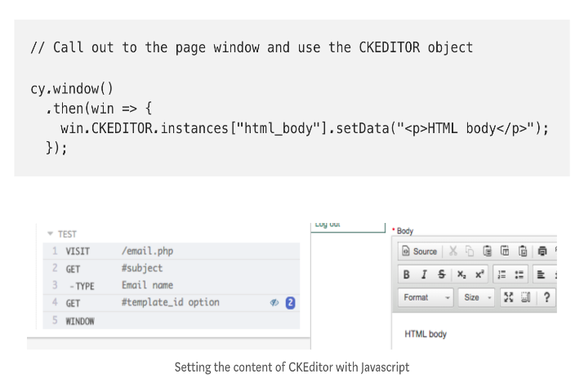The width and height of the screenshot is (584, 392).
Task: Click the Paste as plain text icon
Action: click(x=505, y=252)
